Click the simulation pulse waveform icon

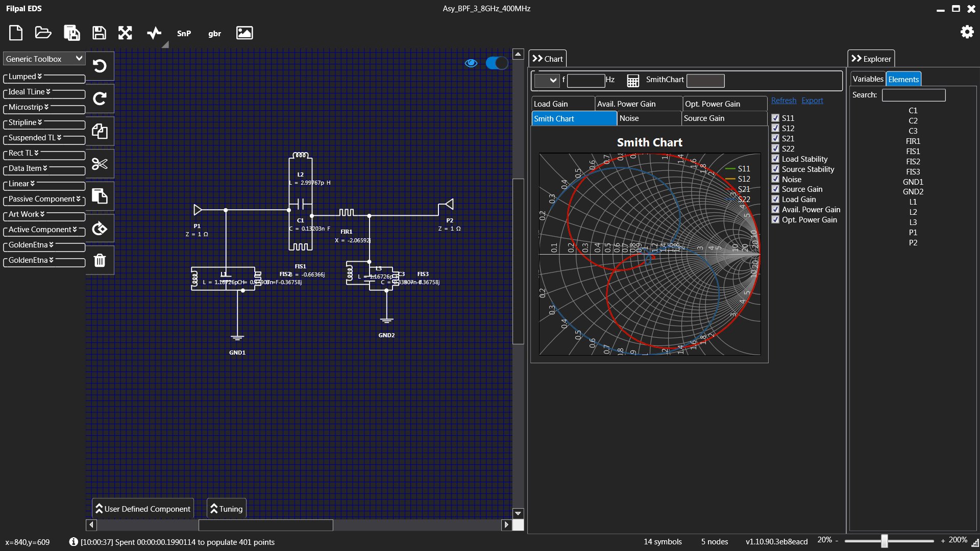pos(154,33)
